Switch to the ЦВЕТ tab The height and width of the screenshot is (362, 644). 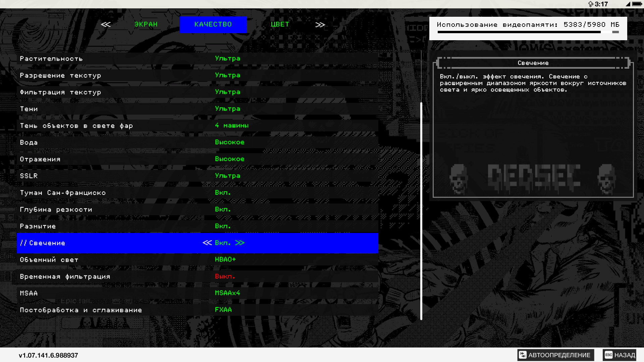click(280, 24)
